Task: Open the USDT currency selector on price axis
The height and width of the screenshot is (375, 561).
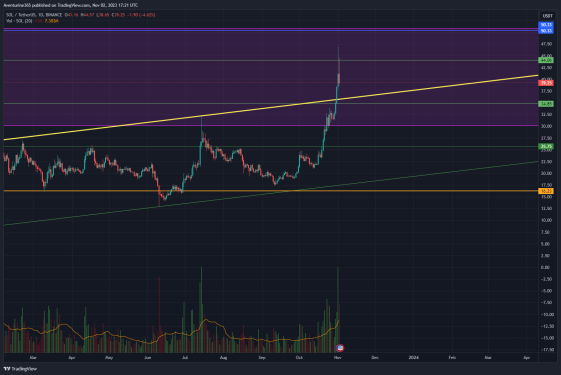Action: pyautogui.click(x=547, y=16)
